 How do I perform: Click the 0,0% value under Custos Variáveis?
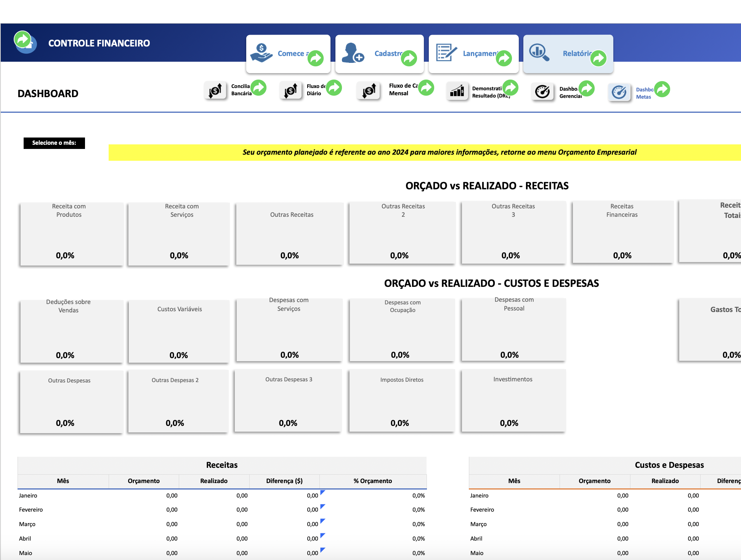click(x=179, y=355)
